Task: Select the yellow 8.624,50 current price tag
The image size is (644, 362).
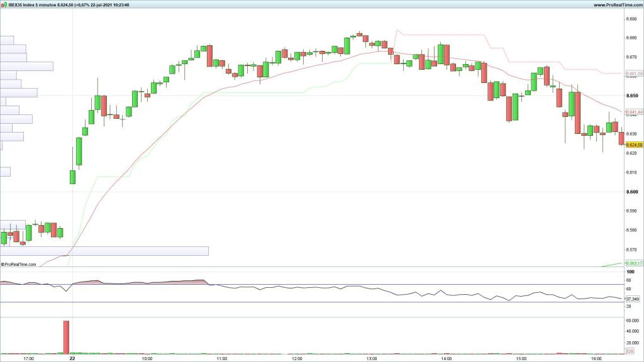Action: click(633, 145)
